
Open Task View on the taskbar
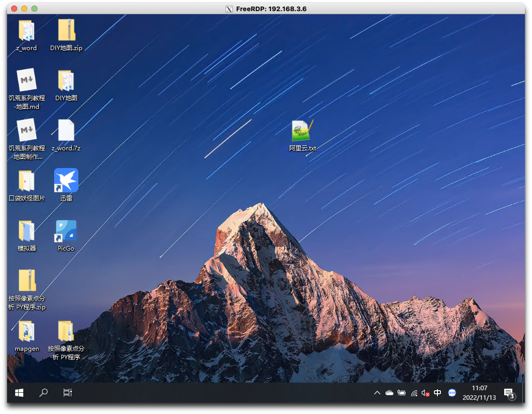click(x=68, y=392)
